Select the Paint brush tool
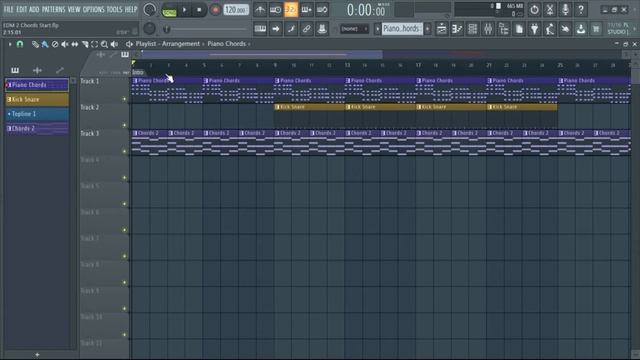640x360 pixels. pos(45,44)
